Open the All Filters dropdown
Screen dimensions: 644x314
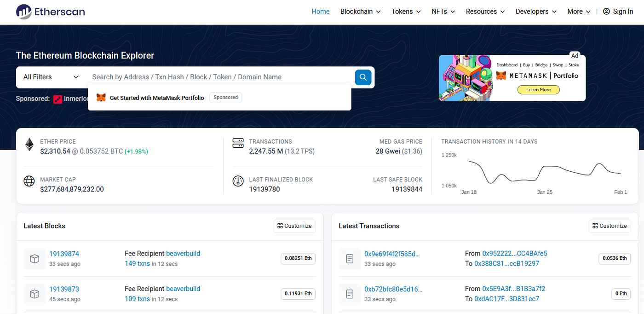pos(51,77)
